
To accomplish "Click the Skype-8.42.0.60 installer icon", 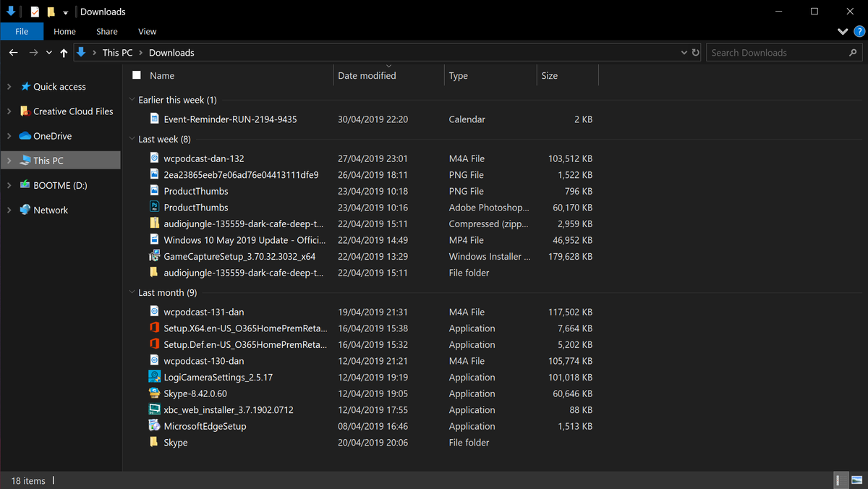I will 154,394.
